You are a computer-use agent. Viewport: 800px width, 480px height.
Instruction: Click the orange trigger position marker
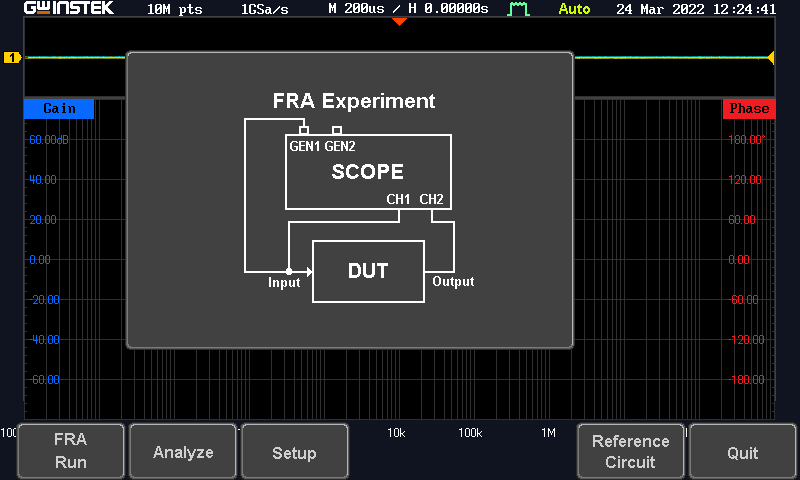coord(399,21)
